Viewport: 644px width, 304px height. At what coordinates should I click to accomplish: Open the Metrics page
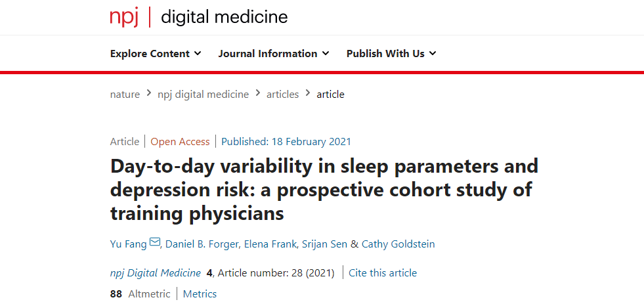pyautogui.click(x=200, y=293)
